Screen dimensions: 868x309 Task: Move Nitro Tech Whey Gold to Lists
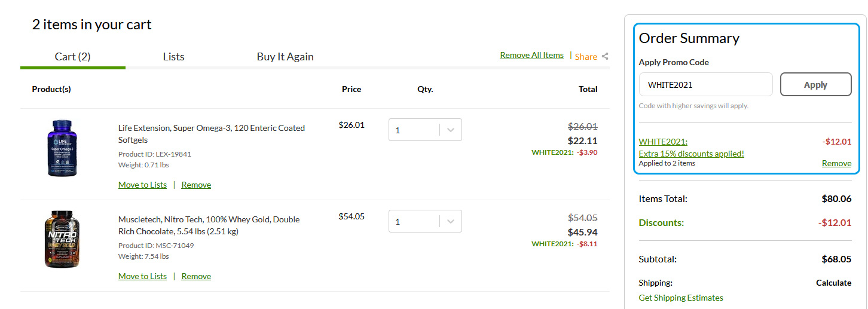click(142, 276)
